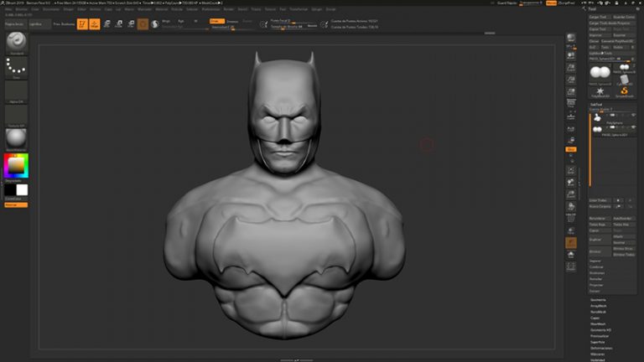Click the Zoom document icon on right shelf

pos(571,67)
